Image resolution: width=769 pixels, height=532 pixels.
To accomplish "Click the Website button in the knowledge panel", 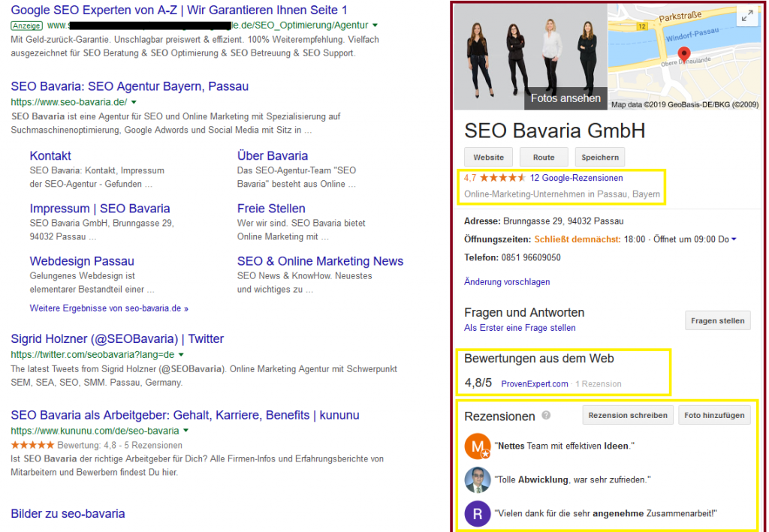I will coord(488,158).
